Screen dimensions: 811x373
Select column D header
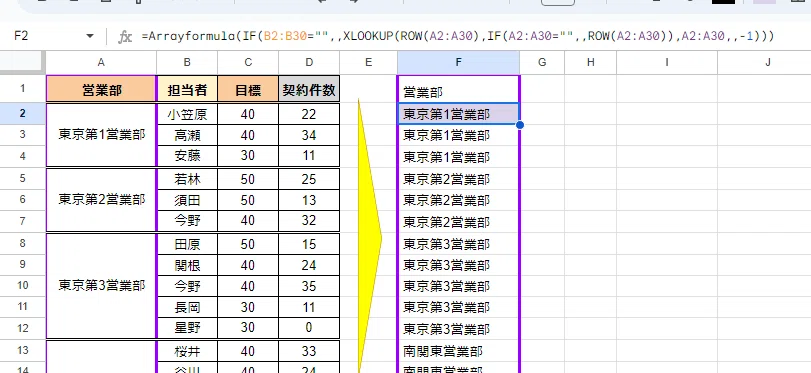point(309,63)
